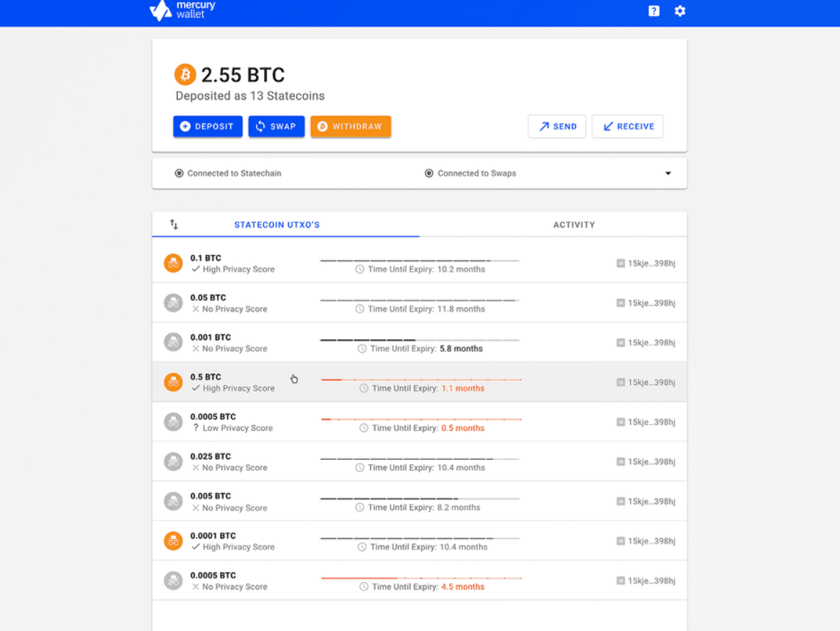
Task: Click the RECEIVE button
Action: [x=627, y=126]
